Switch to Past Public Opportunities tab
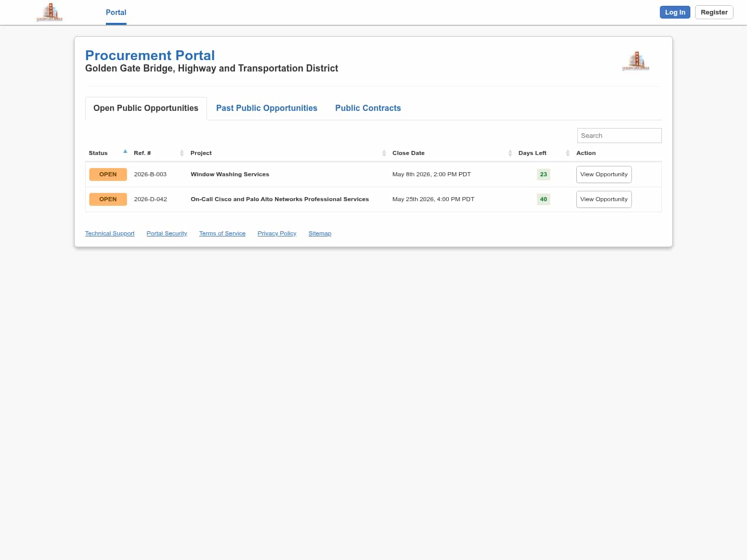 (267, 108)
